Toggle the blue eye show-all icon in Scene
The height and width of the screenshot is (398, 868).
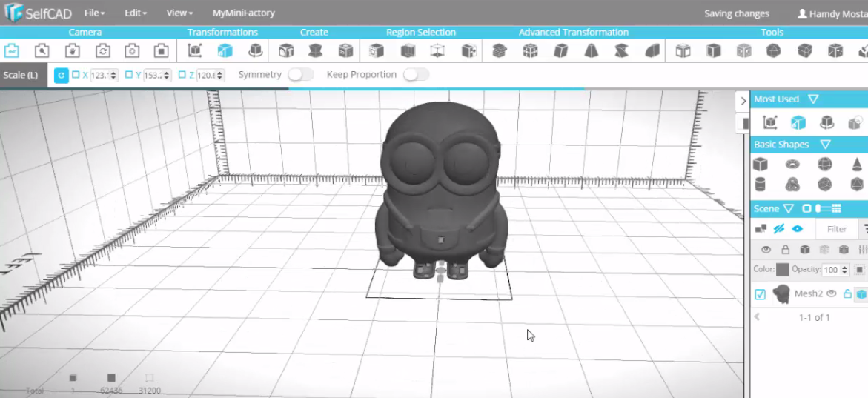(x=797, y=228)
